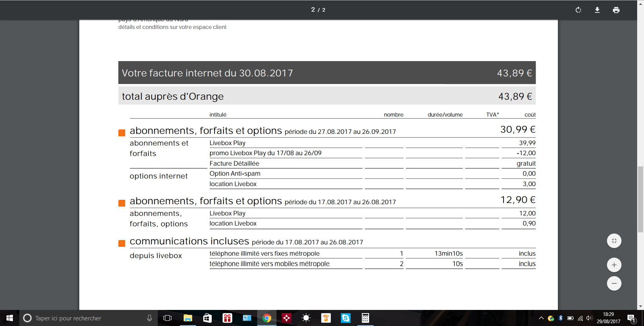Click the vertical scrollbar thumb
The width and height of the screenshot is (644, 326).
coord(640,199)
